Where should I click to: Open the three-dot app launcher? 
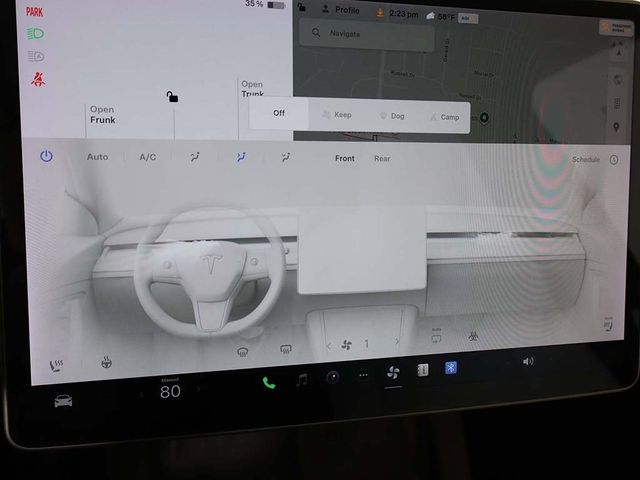coord(363,375)
